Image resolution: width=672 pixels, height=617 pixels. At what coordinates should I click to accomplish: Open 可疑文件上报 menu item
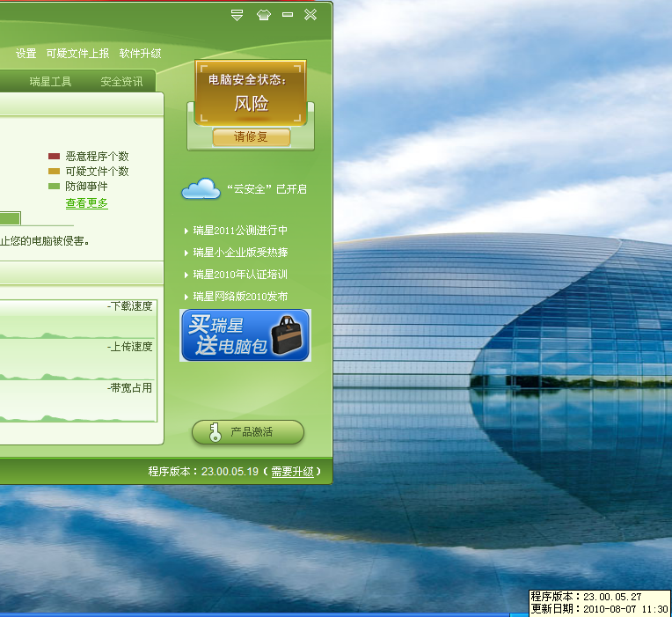pyautogui.click(x=77, y=54)
